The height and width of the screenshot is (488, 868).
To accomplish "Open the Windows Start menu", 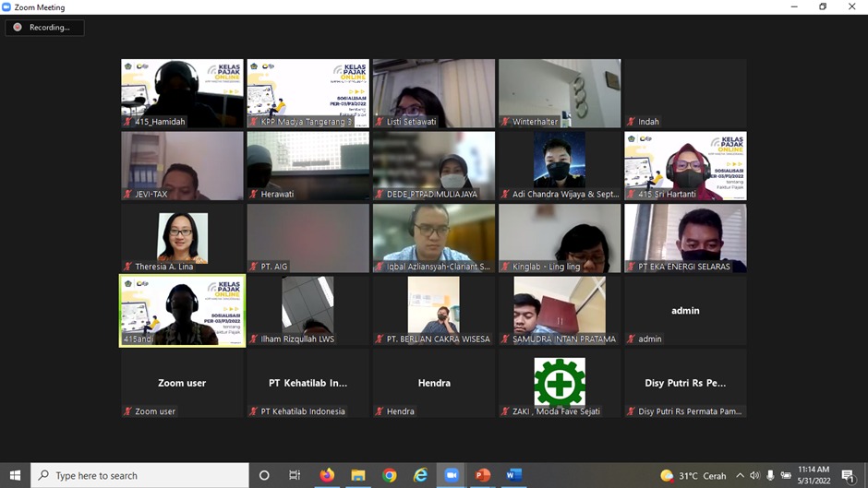I will pyautogui.click(x=15, y=475).
